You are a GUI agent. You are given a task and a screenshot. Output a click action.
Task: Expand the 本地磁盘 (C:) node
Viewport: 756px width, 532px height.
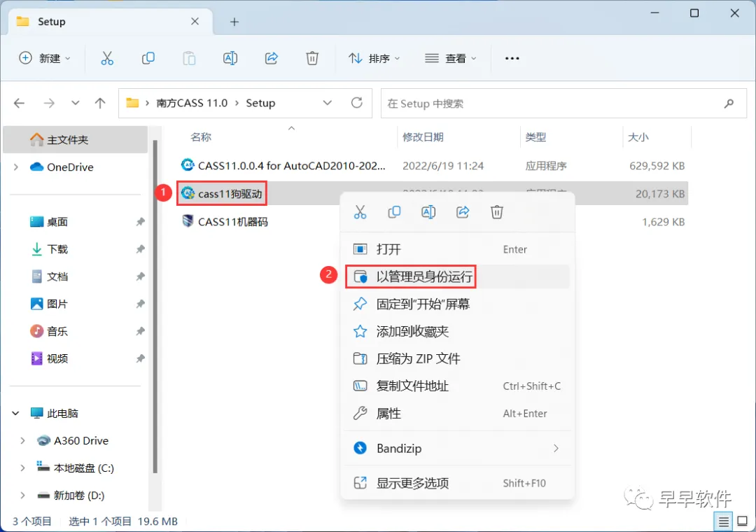click(22, 468)
